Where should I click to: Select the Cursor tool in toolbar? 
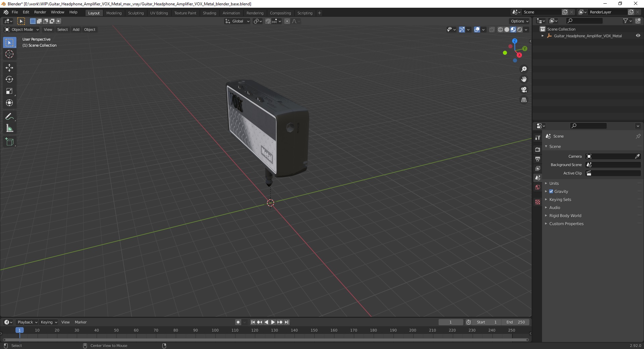tap(9, 54)
